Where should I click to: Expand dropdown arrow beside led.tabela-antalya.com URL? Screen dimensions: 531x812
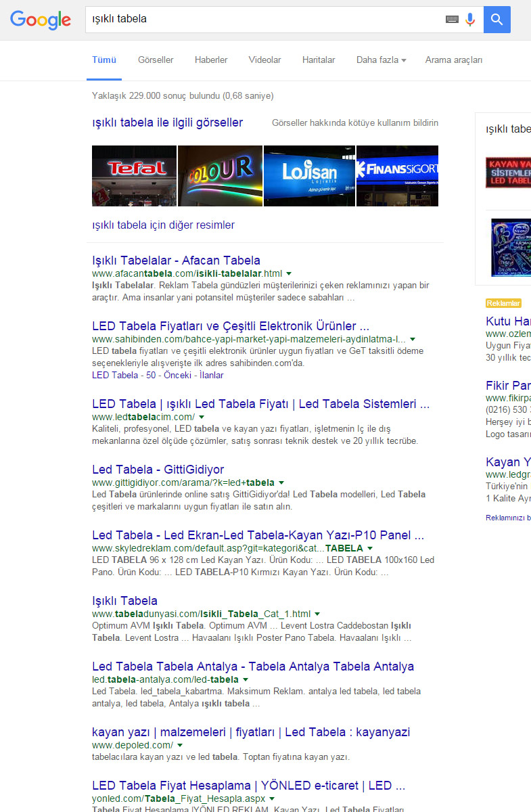tap(246, 679)
